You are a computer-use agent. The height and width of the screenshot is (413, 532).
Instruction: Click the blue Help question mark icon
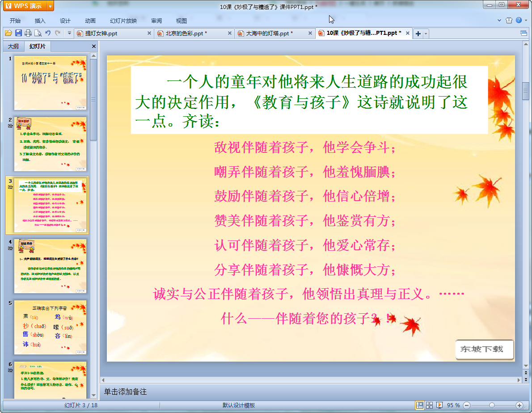[x=519, y=20]
